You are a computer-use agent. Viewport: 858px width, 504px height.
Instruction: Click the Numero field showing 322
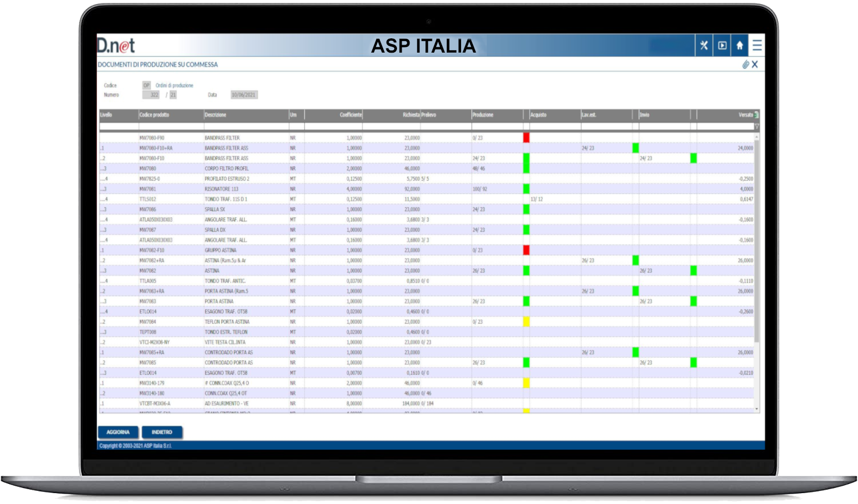[151, 95]
